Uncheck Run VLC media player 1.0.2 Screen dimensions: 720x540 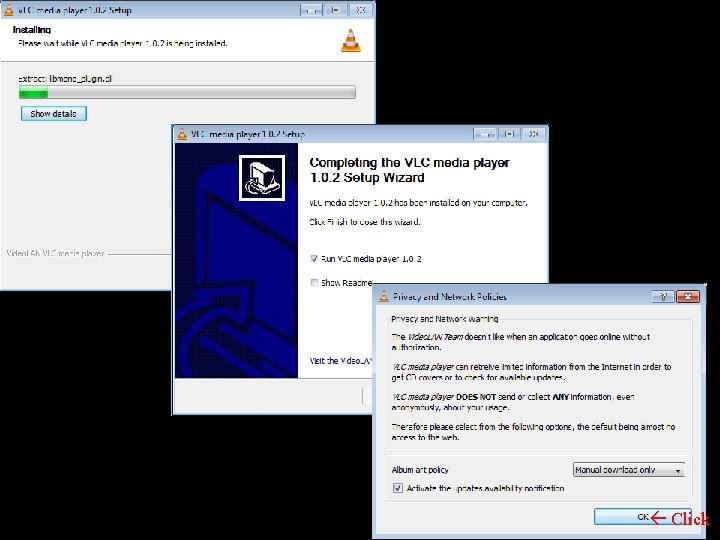pos(314,259)
